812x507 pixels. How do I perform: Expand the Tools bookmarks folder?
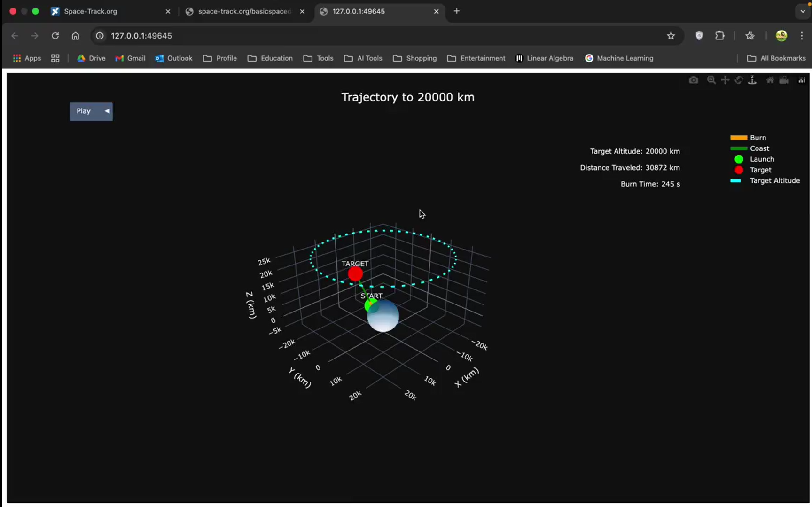point(319,58)
